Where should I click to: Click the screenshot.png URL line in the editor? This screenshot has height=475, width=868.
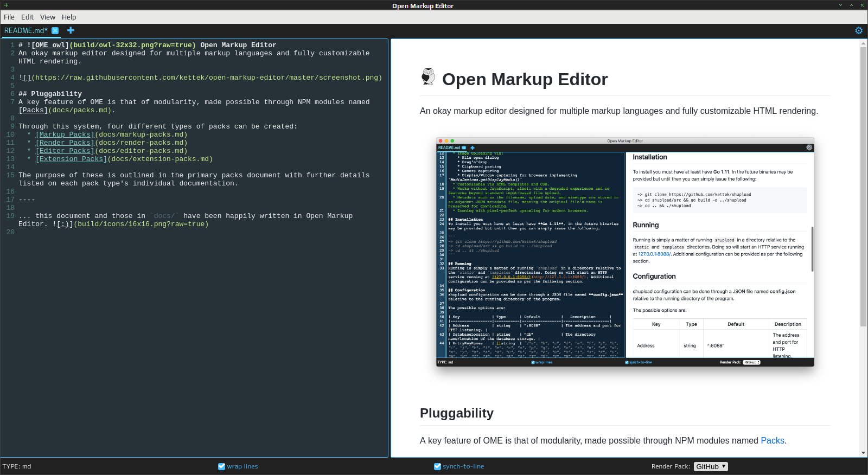coord(200,78)
